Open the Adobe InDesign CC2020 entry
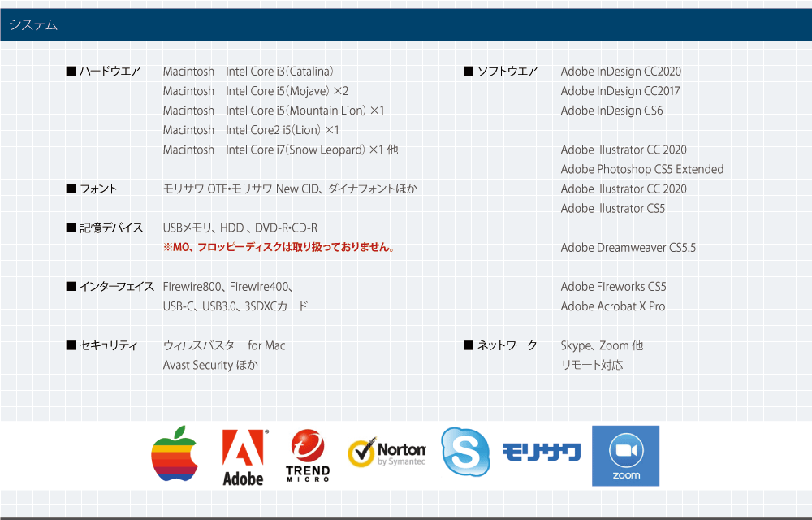The image size is (812, 520). tap(620, 71)
